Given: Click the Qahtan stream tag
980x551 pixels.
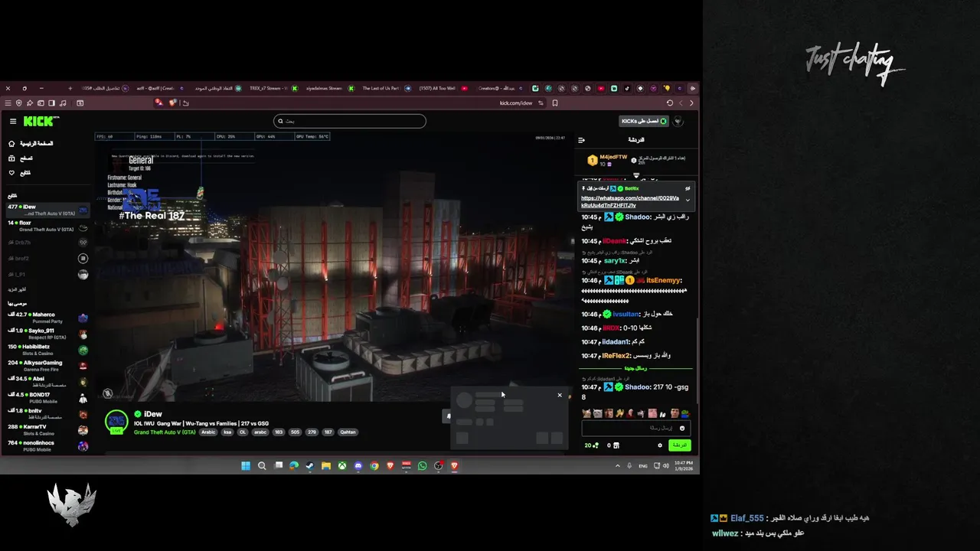Looking at the screenshot, I should (348, 432).
